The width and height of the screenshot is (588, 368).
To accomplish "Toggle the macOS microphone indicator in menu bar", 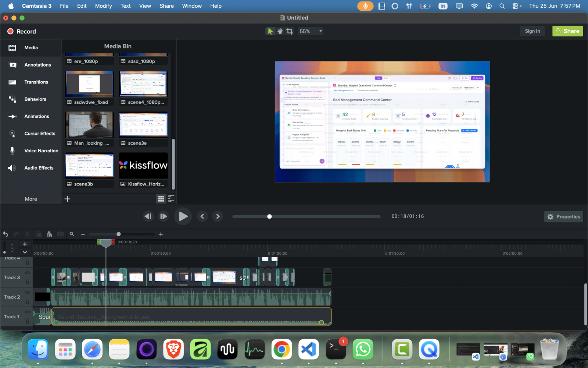I will [365, 6].
